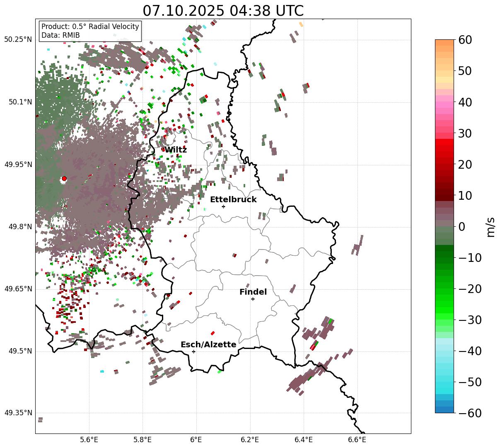The width and height of the screenshot is (500, 448).
Task: Click the Ettelbruck city label
Action: pyautogui.click(x=233, y=200)
